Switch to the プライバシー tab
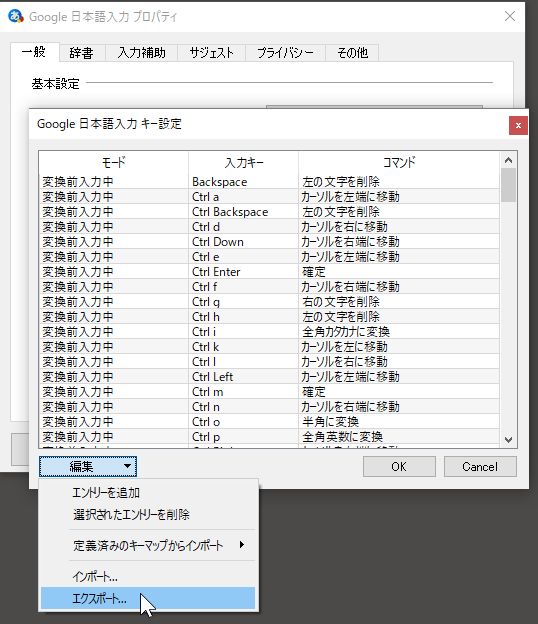 pos(285,53)
